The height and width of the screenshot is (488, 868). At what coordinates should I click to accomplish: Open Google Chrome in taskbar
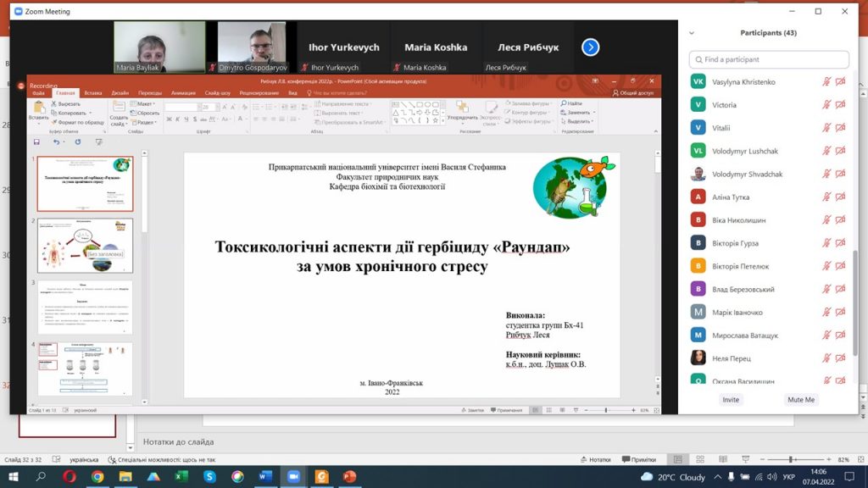pyautogui.click(x=97, y=476)
